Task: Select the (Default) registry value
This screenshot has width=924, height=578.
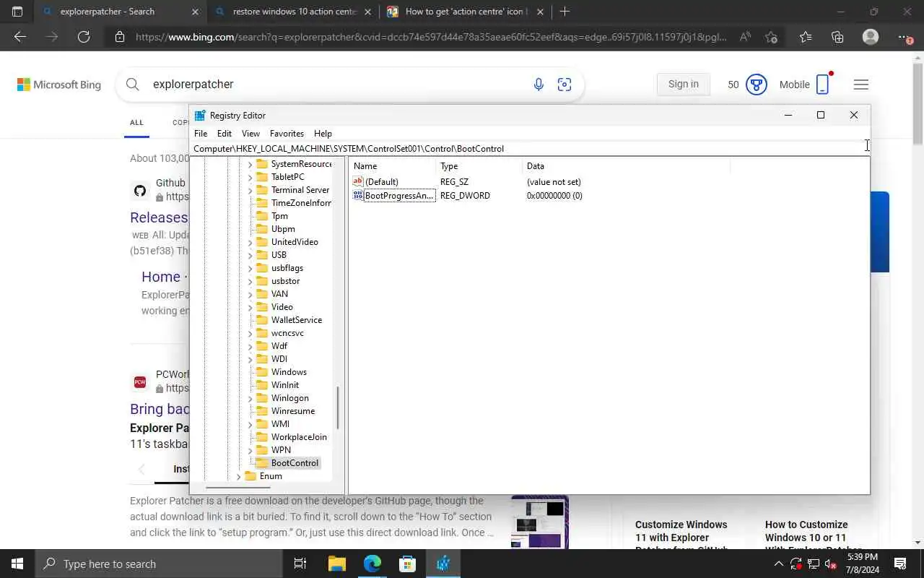Action: [381, 182]
